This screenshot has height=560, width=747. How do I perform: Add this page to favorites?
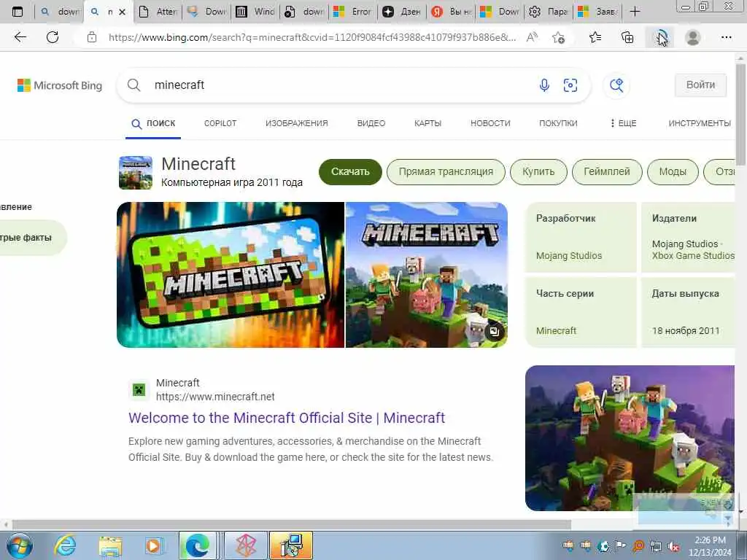coord(558,37)
